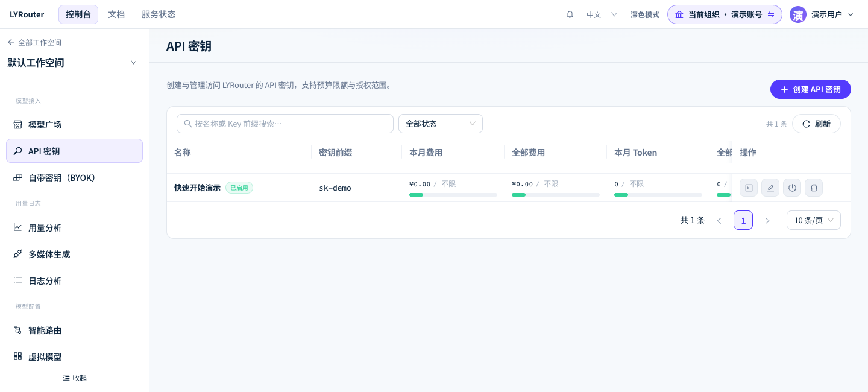
Task: Open the notifications bell
Action: click(570, 14)
